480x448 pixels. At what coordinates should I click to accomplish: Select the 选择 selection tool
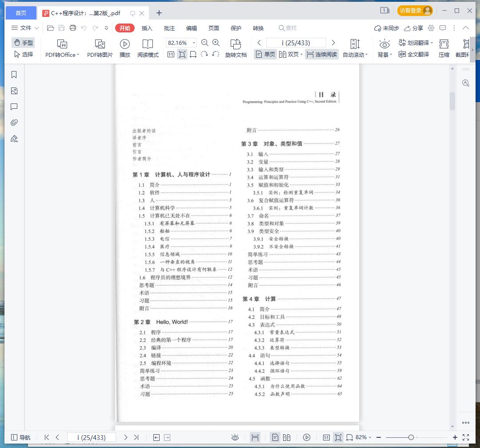23,55
